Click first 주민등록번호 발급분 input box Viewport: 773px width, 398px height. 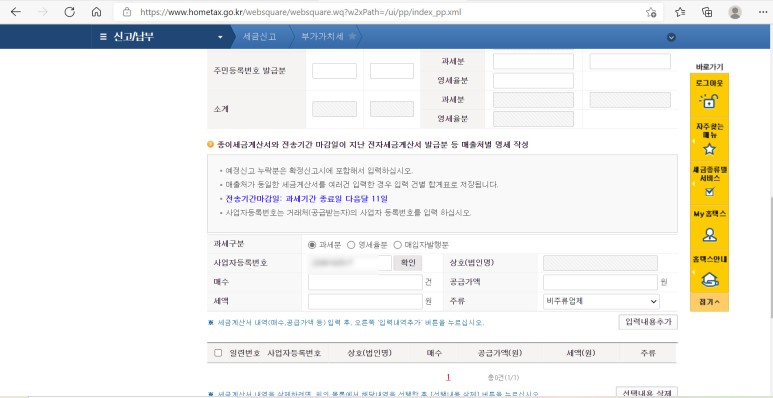pyautogui.click(x=334, y=71)
